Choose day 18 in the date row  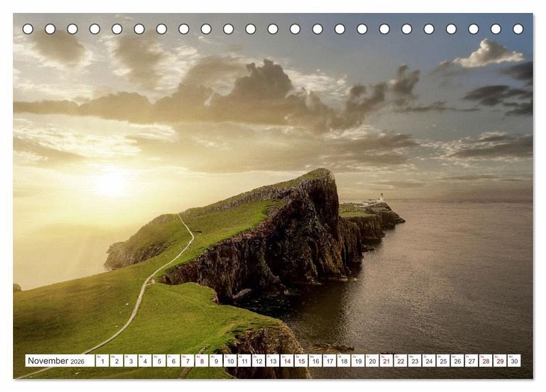[343, 361]
